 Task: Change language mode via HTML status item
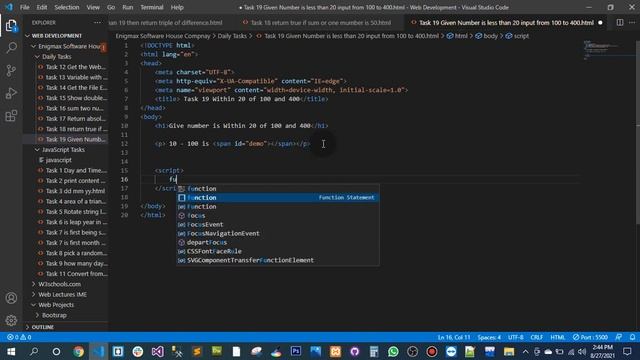tap(558, 337)
